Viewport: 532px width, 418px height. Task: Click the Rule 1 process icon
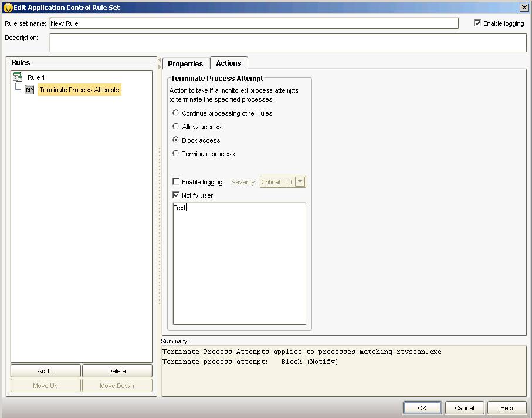coord(18,77)
